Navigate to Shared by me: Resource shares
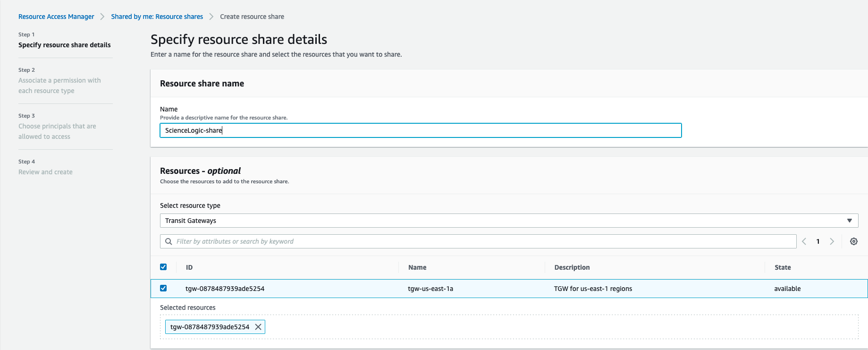The width and height of the screenshot is (868, 350). [x=157, y=17]
